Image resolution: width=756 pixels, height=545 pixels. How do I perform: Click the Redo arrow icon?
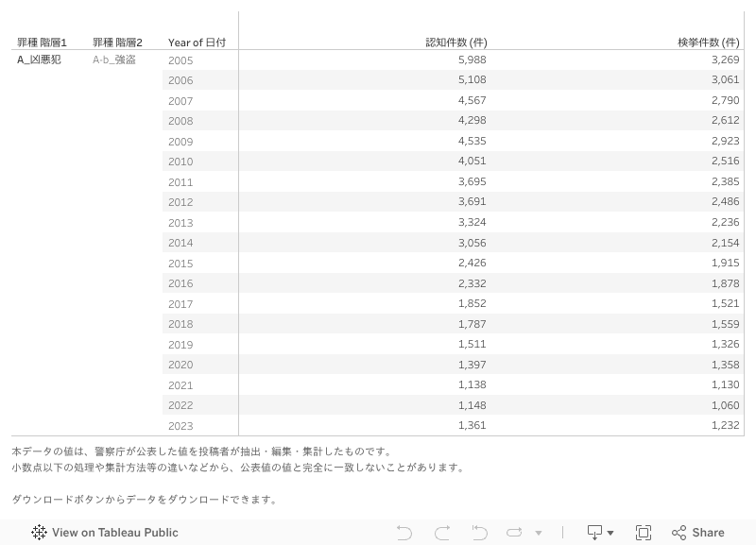tap(442, 533)
